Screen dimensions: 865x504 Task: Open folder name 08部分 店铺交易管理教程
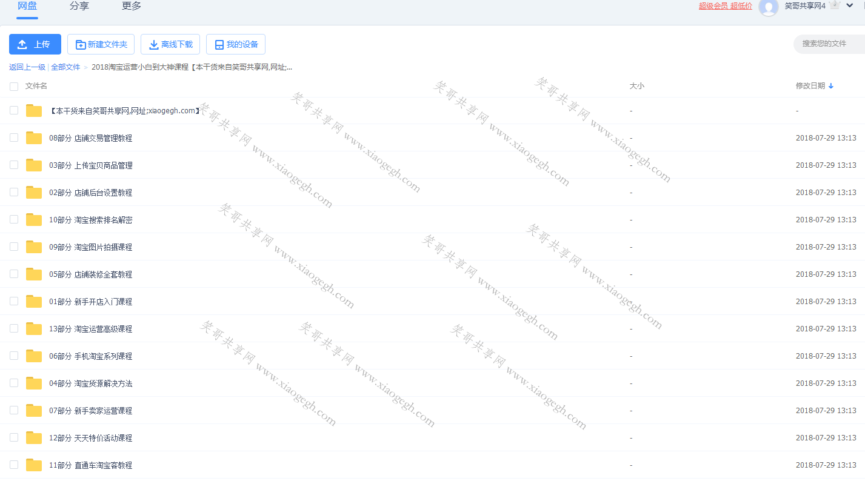(91, 138)
